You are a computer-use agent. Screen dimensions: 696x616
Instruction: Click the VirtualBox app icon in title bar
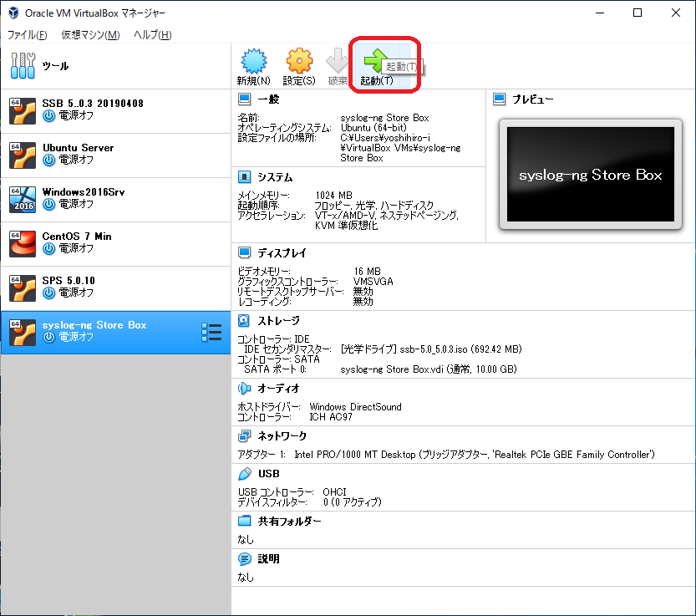[x=13, y=13]
